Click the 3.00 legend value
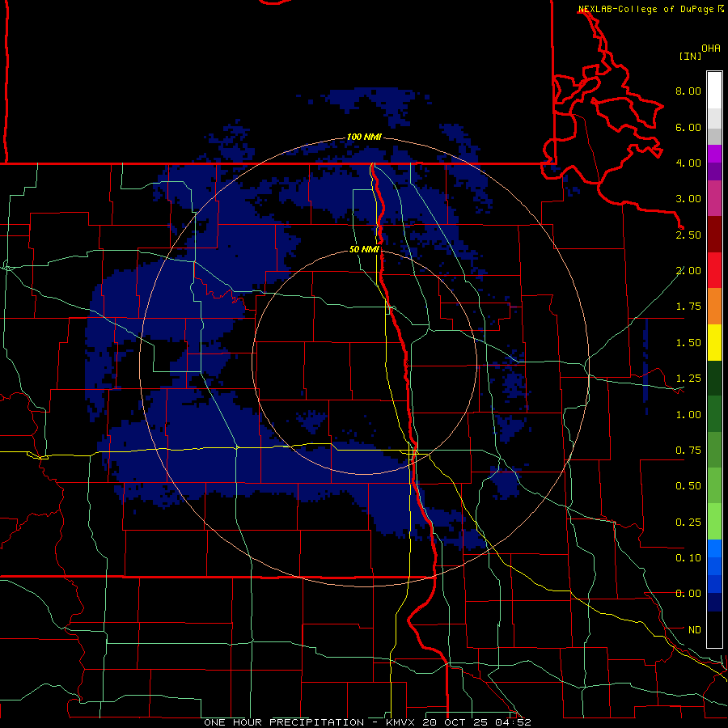The height and width of the screenshot is (728, 728). tap(688, 199)
